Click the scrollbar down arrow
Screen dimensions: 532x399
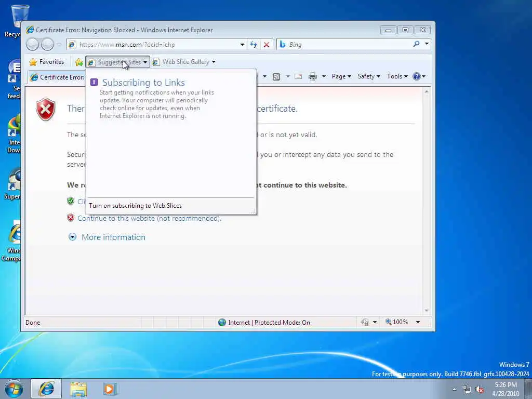(427, 310)
